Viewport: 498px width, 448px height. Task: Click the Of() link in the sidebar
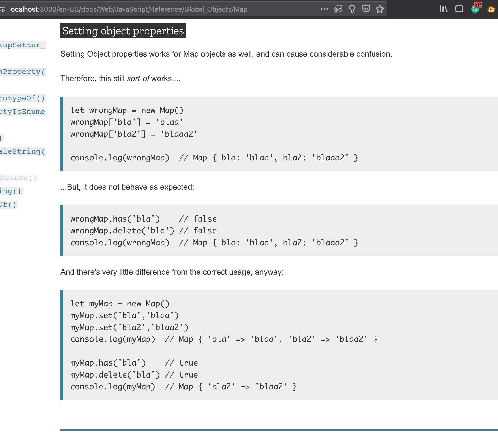9,204
